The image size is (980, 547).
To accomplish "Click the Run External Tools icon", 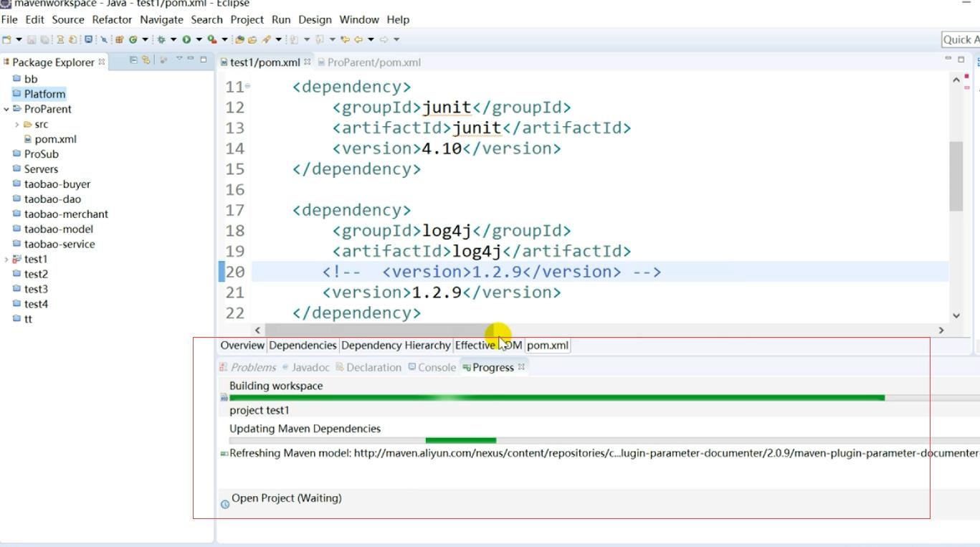I will coord(212,39).
